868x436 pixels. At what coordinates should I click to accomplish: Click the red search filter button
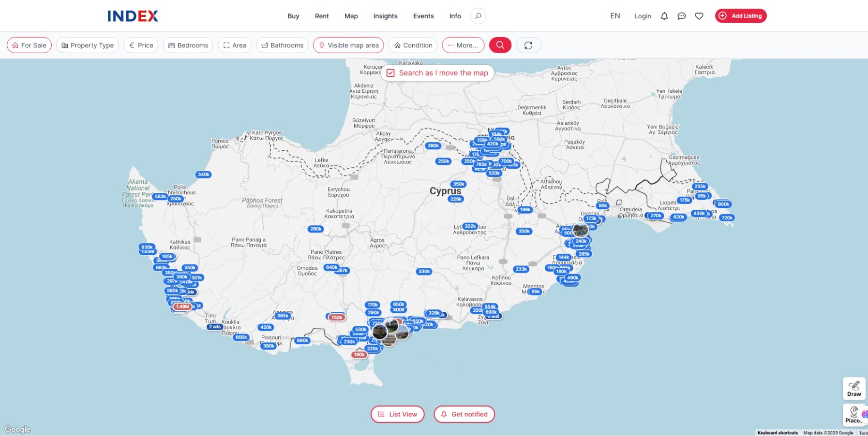click(x=500, y=45)
